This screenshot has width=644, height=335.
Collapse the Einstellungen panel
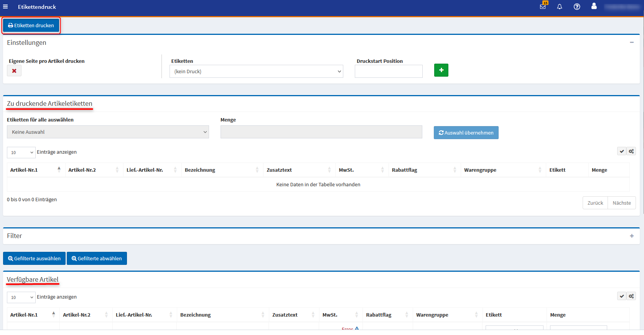click(x=631, y=43)
